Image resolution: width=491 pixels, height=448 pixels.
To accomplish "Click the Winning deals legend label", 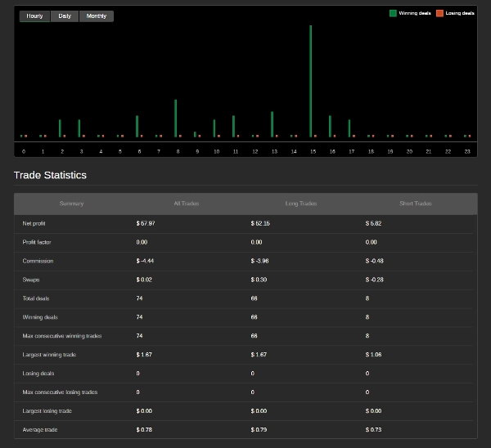I will click(x=415, y=13).
